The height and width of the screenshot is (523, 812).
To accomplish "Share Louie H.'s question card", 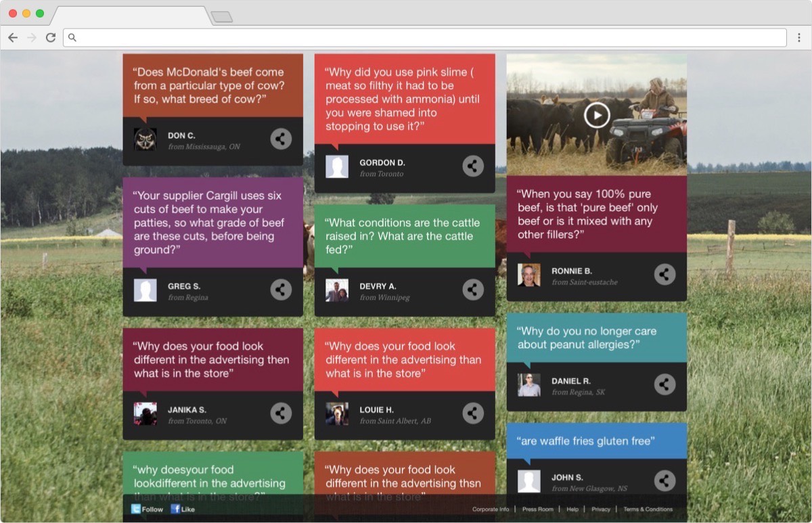I will point(473,413).
